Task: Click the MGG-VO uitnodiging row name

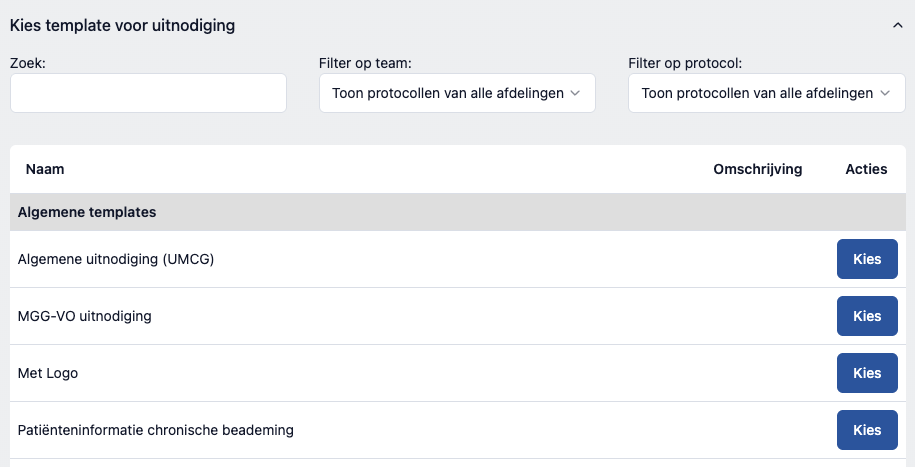Action: pyautogui.click(x=84, y=316)
